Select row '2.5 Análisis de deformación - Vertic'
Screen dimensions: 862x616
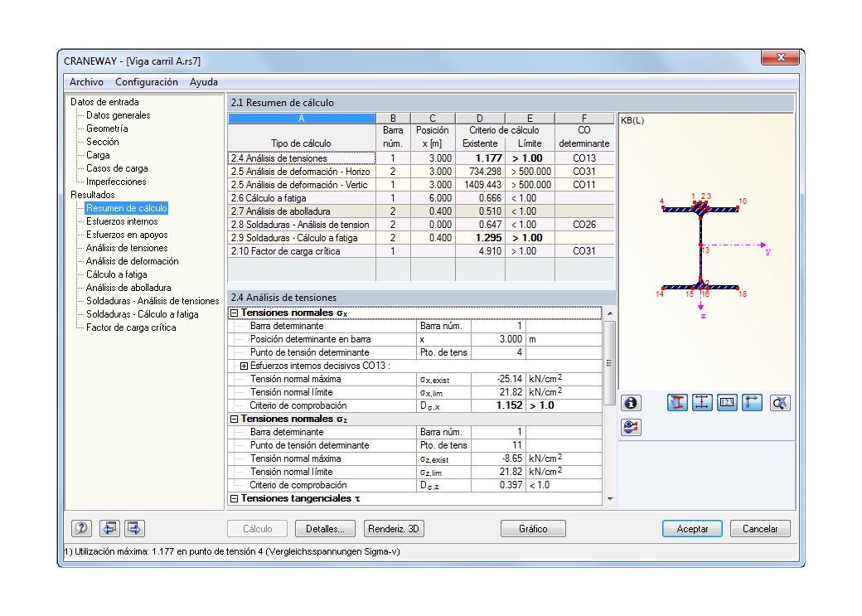pyautogui.click(x=421, y=185)
